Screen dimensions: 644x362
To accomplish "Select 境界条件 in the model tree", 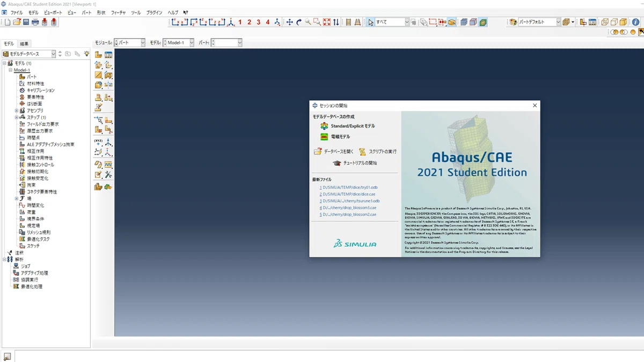I will (35, 219).
